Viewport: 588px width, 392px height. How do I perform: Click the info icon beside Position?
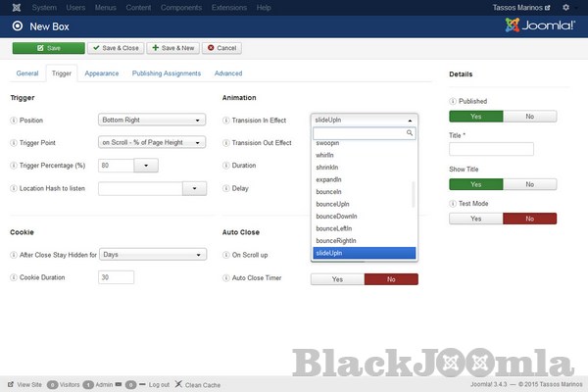point(14,121)
